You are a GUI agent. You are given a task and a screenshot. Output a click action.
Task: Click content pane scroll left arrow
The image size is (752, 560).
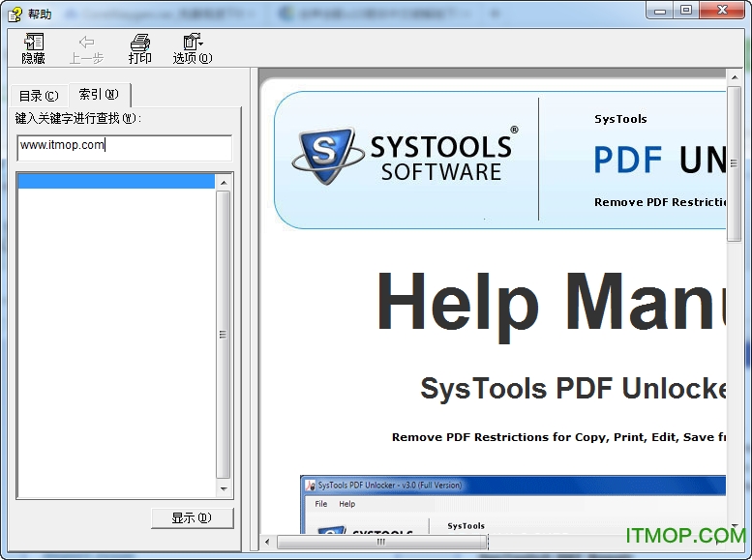[x=267, y=543]
